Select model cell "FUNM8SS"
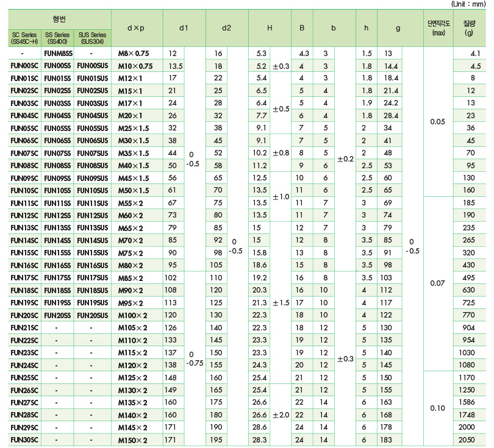 tap(59, 54)
